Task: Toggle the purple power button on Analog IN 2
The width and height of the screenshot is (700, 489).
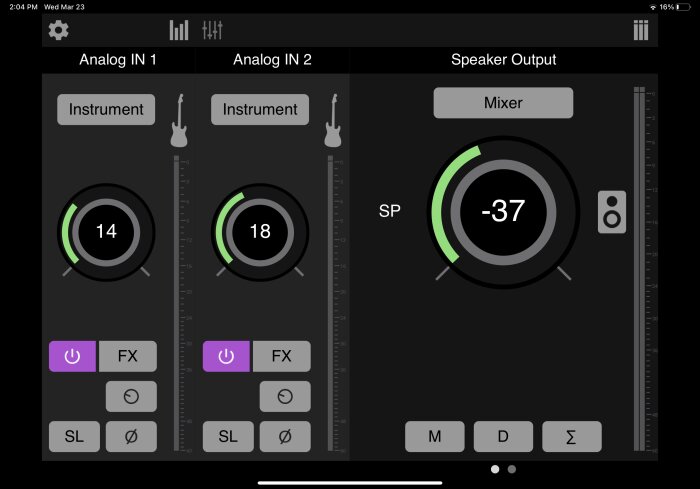Action: (x=226, y=356)
